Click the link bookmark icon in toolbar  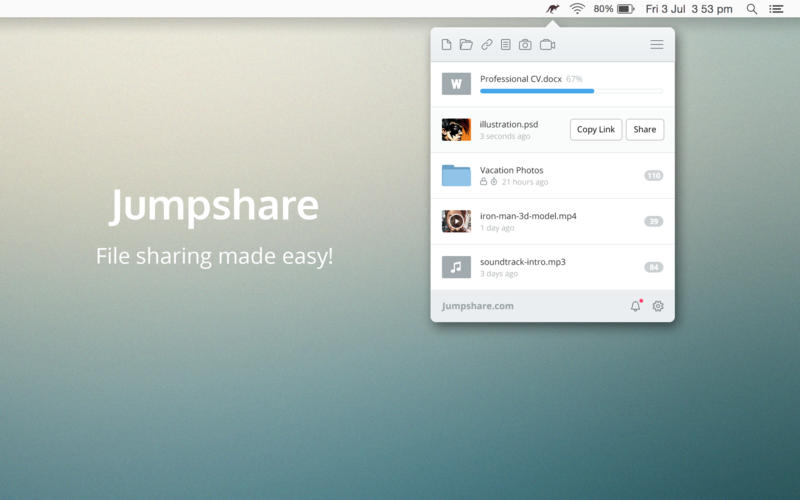487,45
